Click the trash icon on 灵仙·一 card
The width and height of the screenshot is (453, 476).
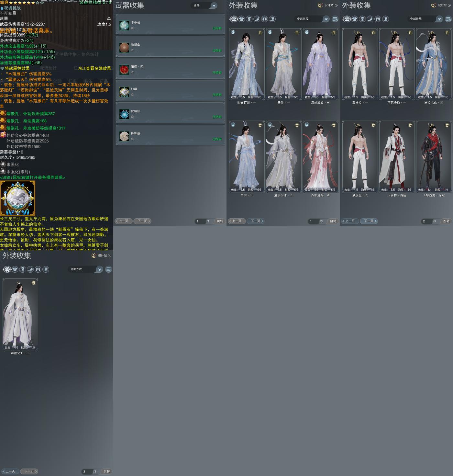297,33
